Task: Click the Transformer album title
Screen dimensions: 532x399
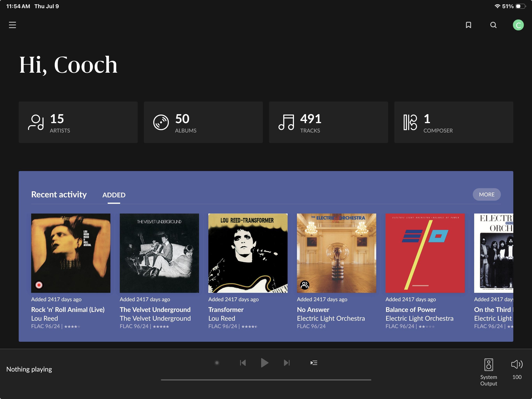Action: pyautogui.click(x=226, y=309)
